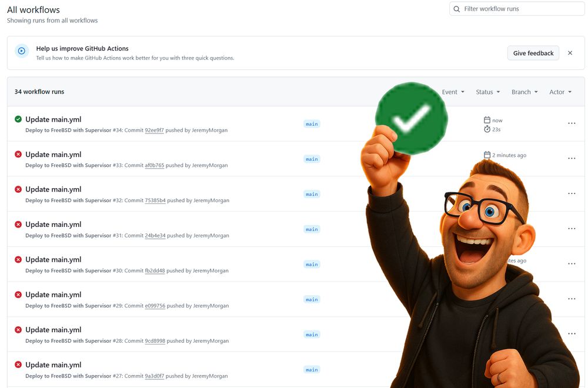Click the red failed icon for run #32
588x388 pixels.
tap(18, 189)
